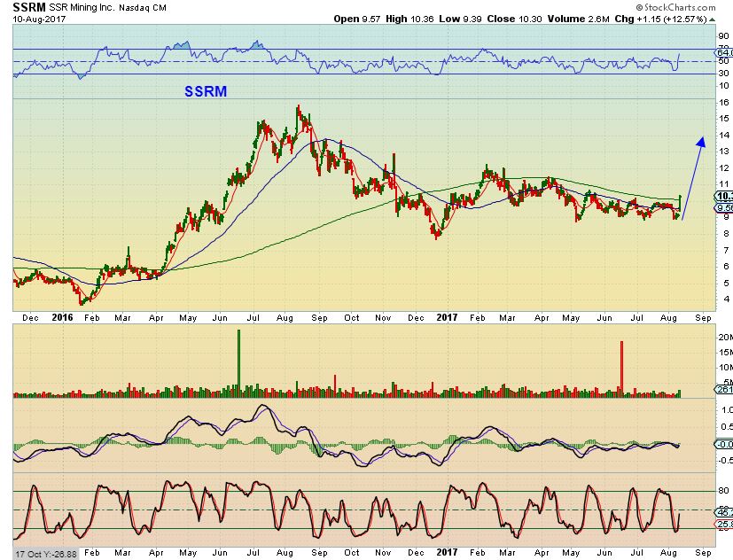Click the SSR Mining Inc. company name

82,7
